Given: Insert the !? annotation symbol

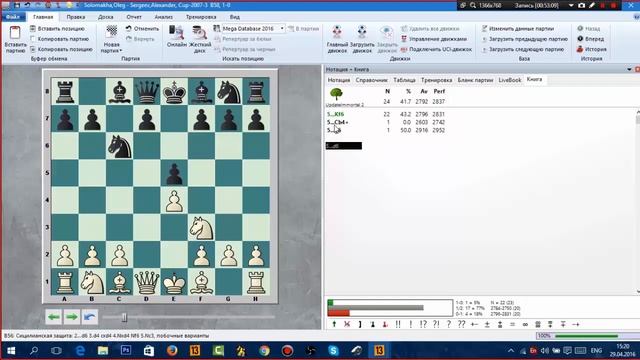Looking at the screenshot, I should (x=423, y=324).
